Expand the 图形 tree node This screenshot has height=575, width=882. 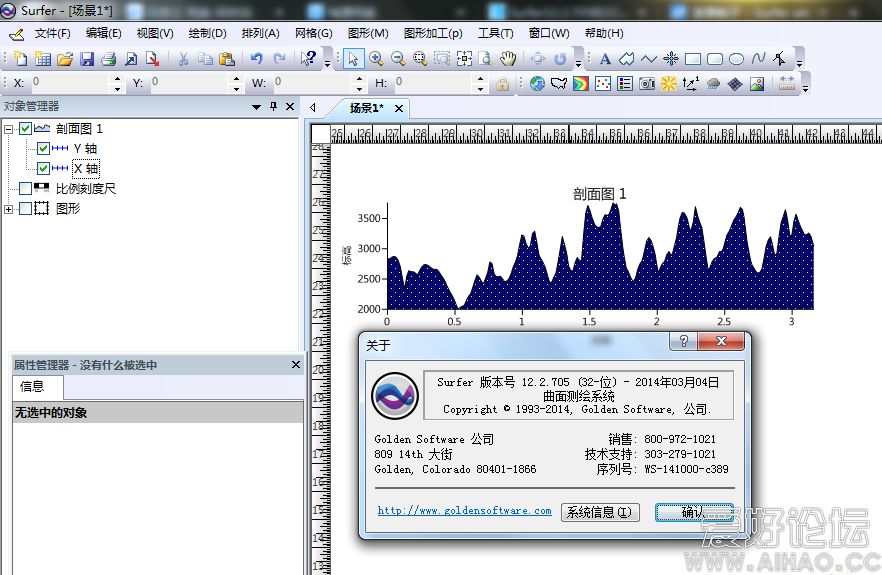tap(8, 209)
